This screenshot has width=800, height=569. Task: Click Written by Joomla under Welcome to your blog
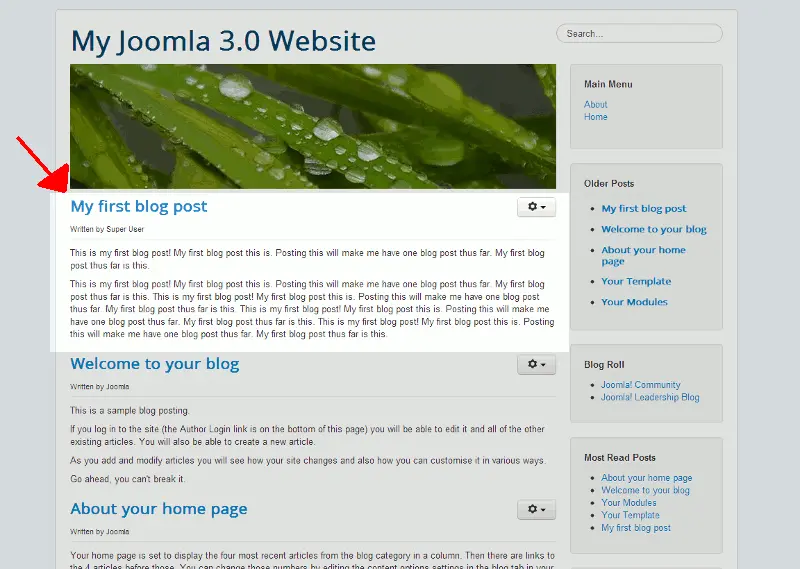pos(99,387)
